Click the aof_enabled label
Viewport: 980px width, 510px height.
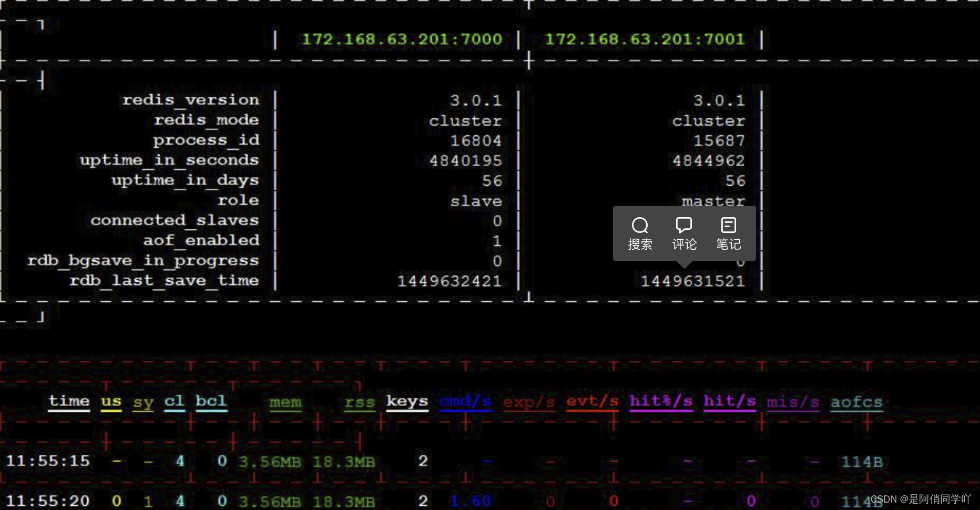pyautogui.click(x=201, y=240)
